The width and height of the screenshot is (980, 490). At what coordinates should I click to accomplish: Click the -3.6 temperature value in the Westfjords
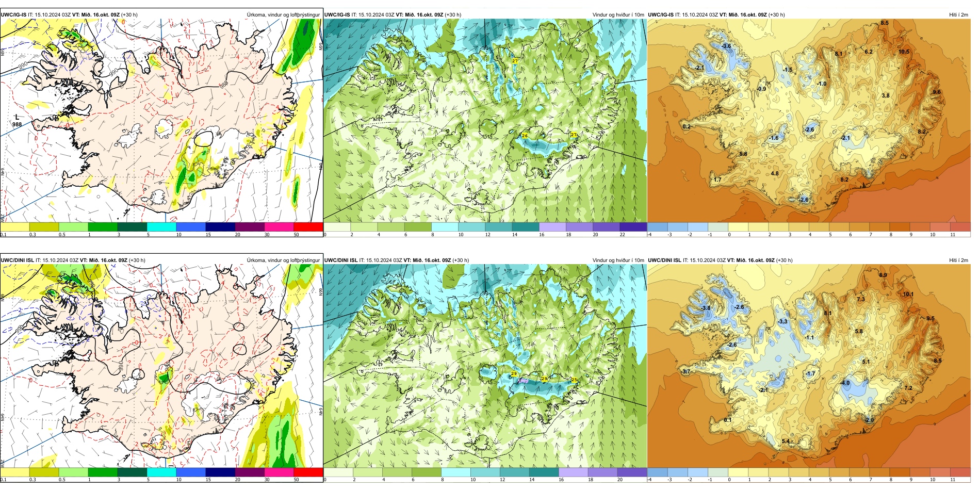pos(726,46)
